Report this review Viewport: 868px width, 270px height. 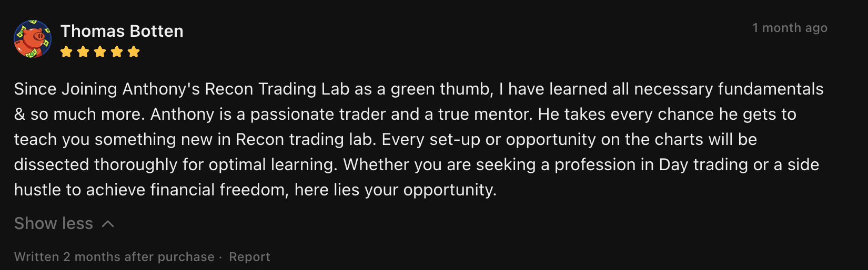click(249, 257)
